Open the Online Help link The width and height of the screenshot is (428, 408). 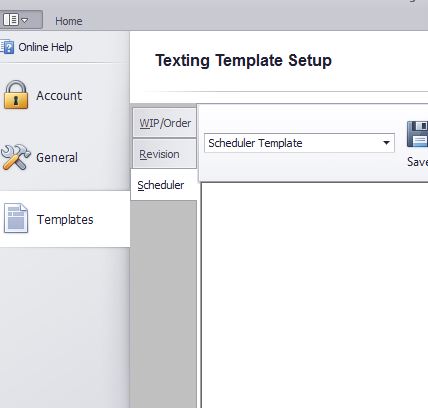[45, 47]
